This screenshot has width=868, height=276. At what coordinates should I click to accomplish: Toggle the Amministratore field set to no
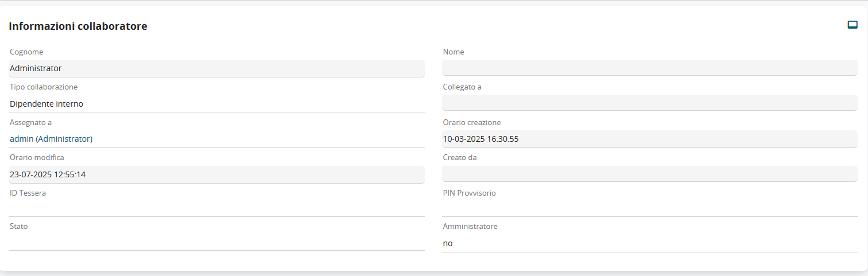pos(649,243)
